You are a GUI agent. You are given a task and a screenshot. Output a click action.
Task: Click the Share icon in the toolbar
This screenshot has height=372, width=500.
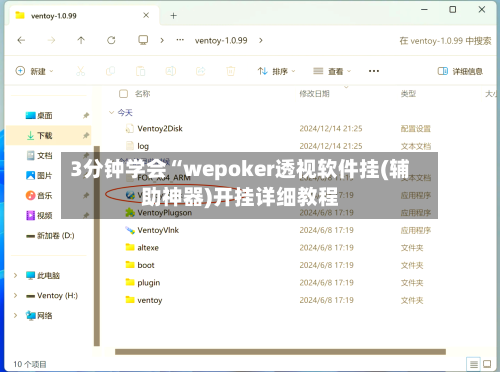201,71
